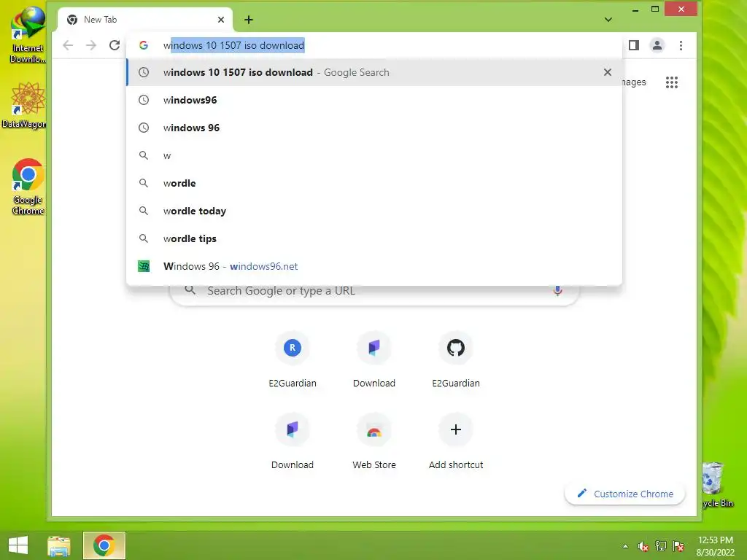Reload the page with the refresh icon
This screenshot has height=560, width=747.
point(115,45)
